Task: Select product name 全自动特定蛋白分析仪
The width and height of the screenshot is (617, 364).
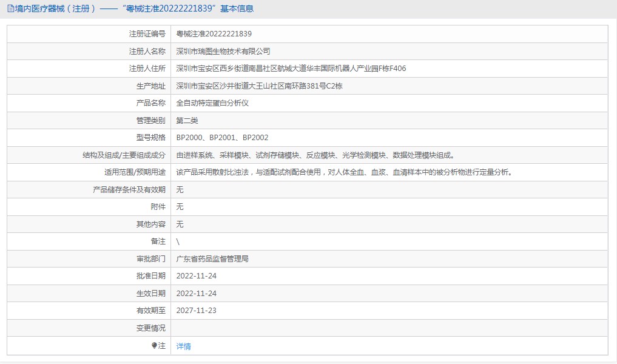Action: 212,103
